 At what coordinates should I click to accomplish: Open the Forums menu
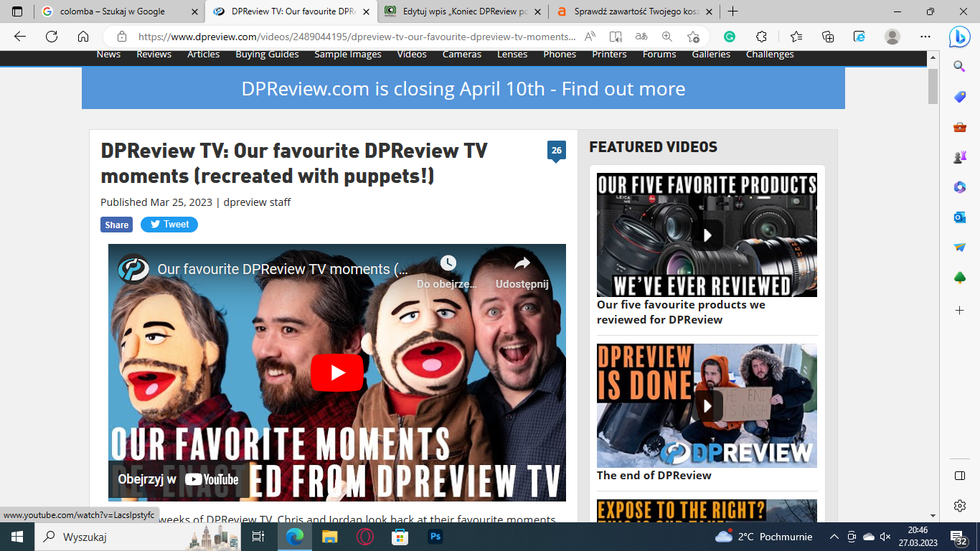pyautogui.click(x=659, y=55)
